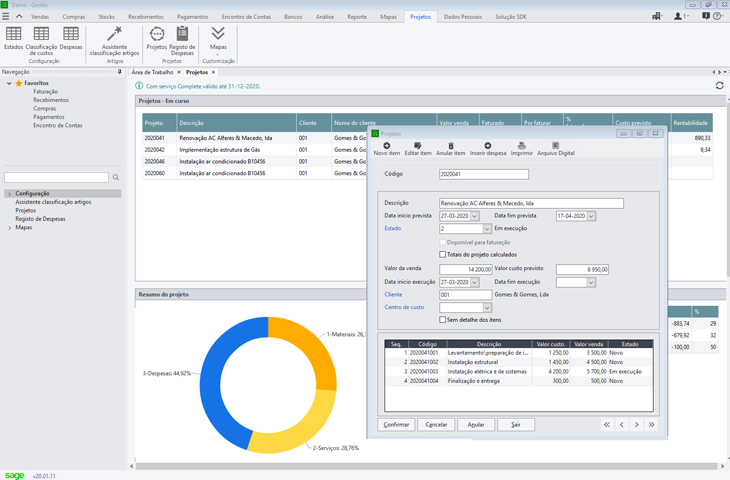Click the Anular item trash icon
This screenshot has height=480, width=730.
tap(451, 146)
